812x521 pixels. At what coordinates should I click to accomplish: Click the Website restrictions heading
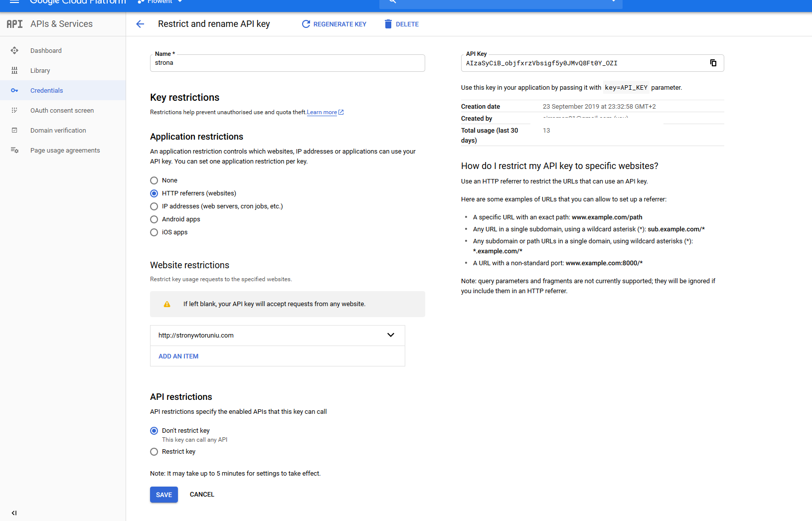tap(189, 265)
